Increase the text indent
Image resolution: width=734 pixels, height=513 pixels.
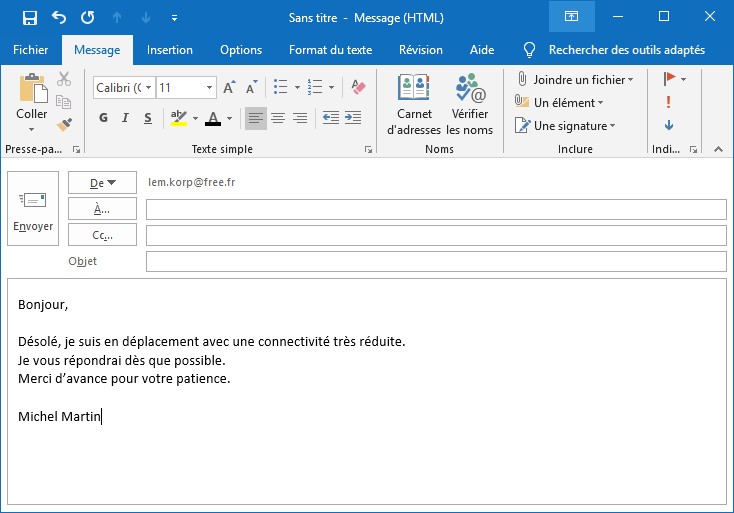[x=352, y=118]
